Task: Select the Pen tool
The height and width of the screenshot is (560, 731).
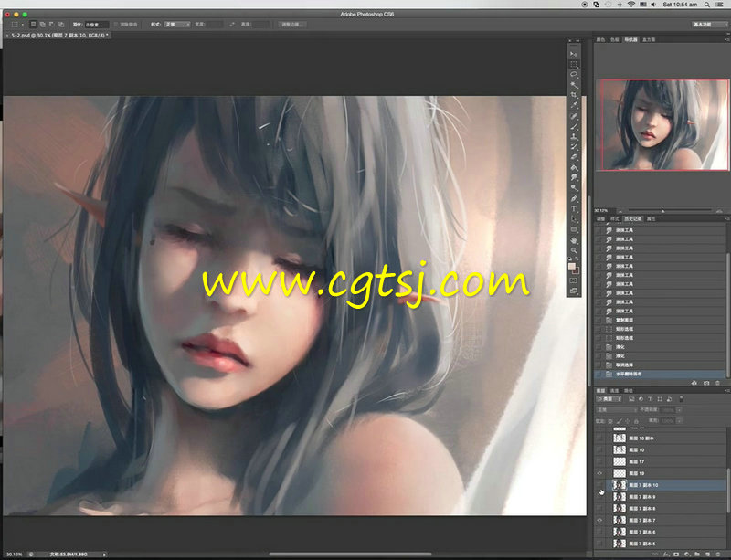Action: pyautogui.click(x=574, y=198)
